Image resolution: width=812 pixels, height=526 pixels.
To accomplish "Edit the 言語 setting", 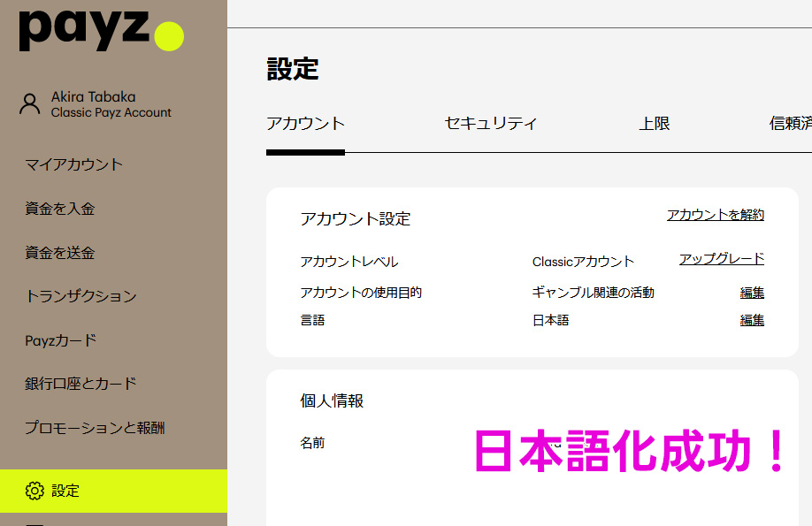I will tap(752, 321).
